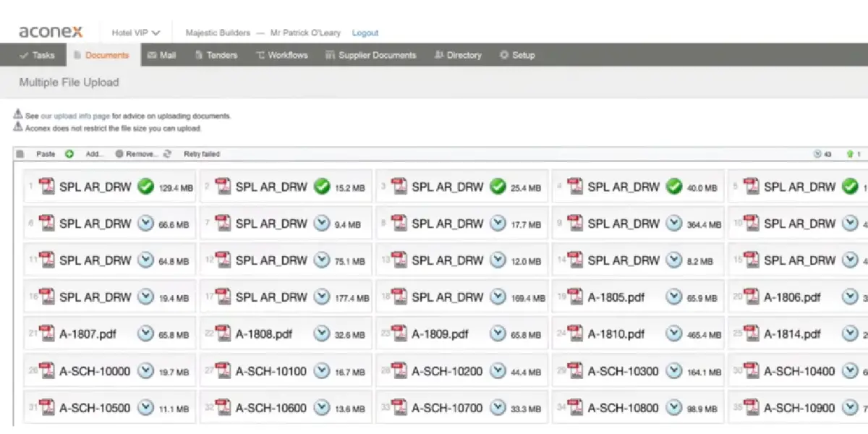868x434 pixels.
Task: Click the PDF icon of A-1805.pdf
Action: pyautogui.click(x=576, y=297)
